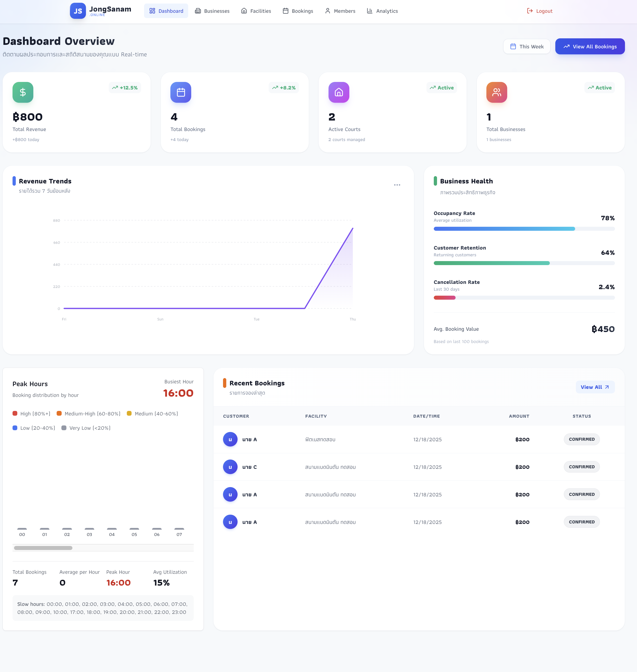
Task: Open the This Week date range selector
Action: point(526,47)
